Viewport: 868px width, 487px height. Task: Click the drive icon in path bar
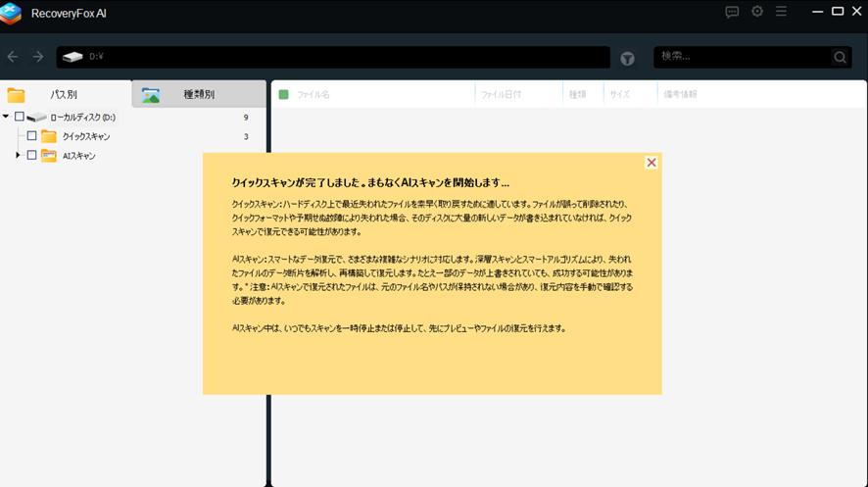pos(72,57)
